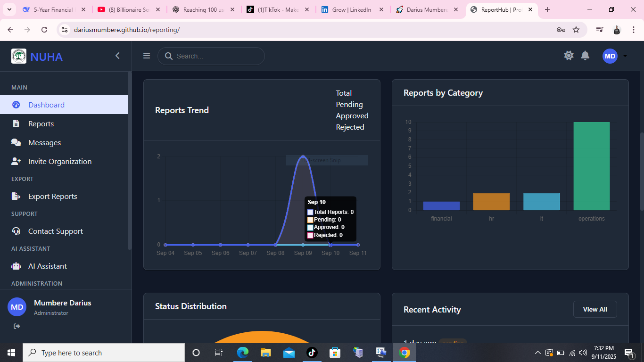Open the Dashboard sidebar item
644x362 pixels.
point(64,105)
